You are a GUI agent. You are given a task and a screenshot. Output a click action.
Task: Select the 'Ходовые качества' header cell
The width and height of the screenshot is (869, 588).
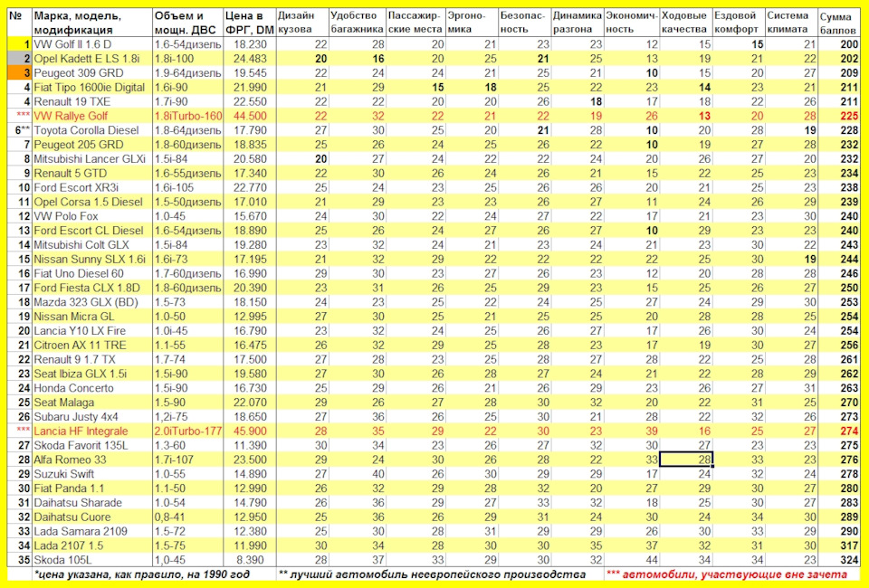686,23
